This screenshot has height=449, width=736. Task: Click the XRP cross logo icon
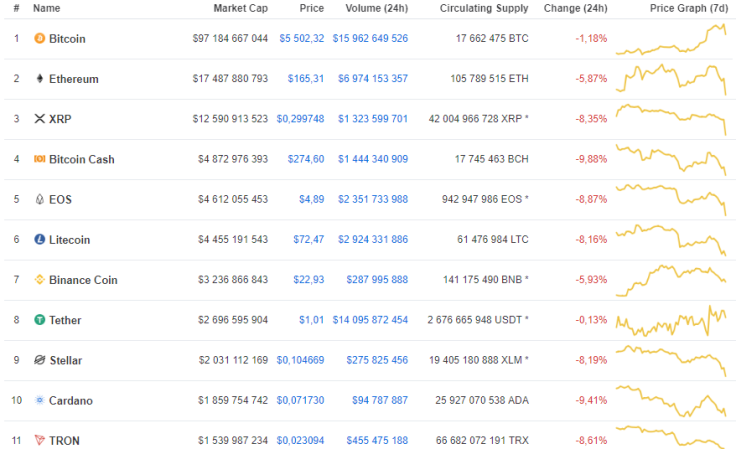tap(40, 119)
